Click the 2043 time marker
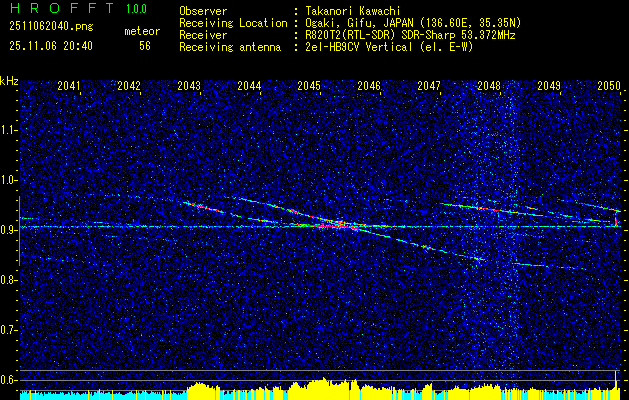629x400 pixels. 189,86
